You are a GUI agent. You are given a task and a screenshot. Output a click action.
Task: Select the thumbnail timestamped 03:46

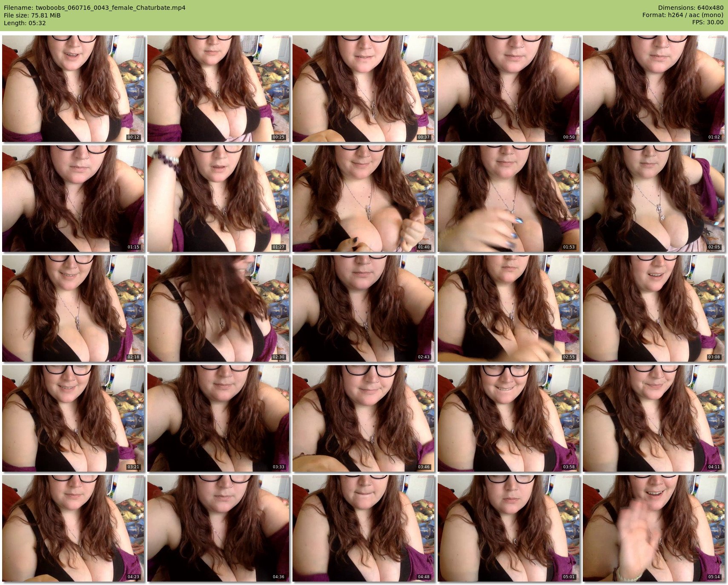point(363,418)
